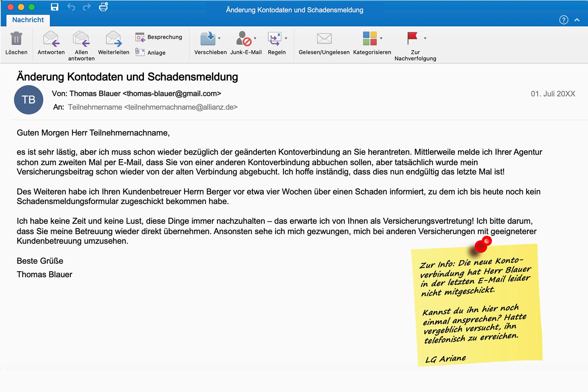Toggle the Zur Nachverfolgung red flag
The image size is (588, 392).
(412, 38)
